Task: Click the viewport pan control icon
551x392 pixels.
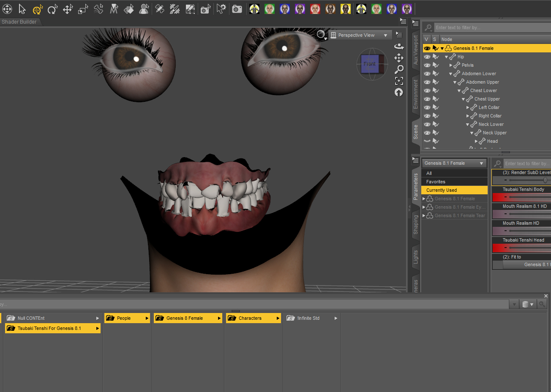Action: [x=399, y=57]
